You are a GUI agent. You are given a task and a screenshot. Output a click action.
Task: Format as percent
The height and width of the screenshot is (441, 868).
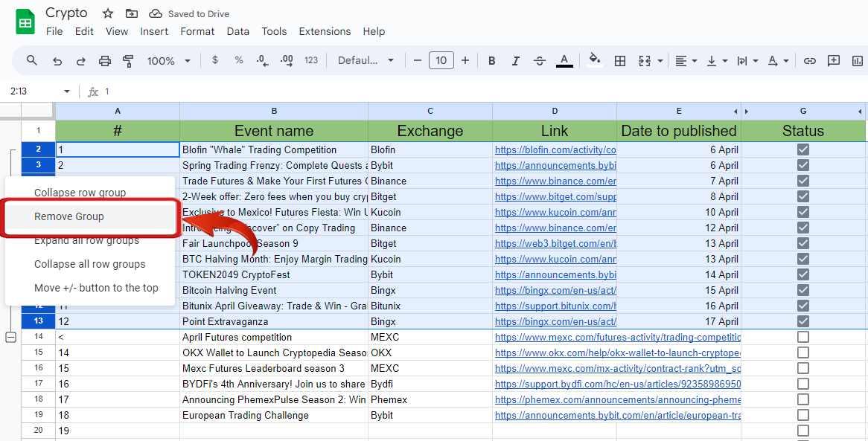tap(239, 60)
